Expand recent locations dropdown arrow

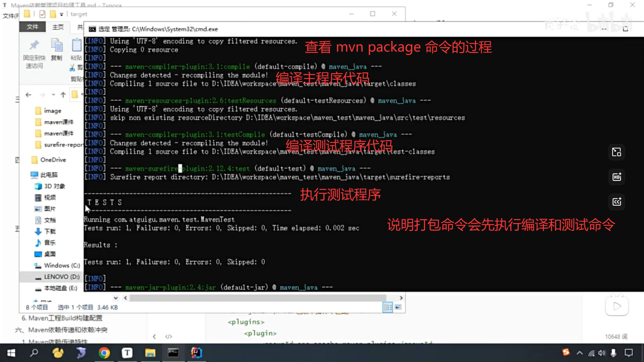tap(53, 95)
